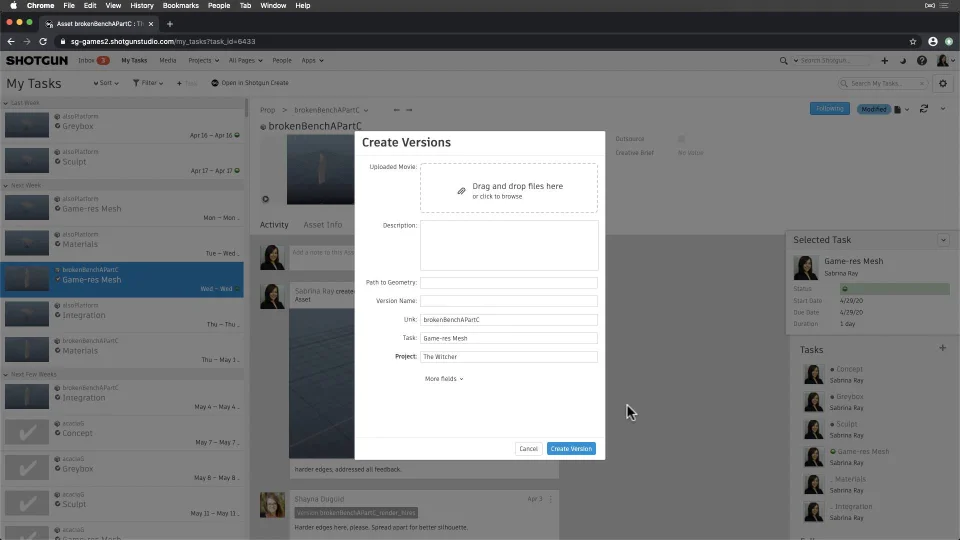The height and width of the screenshot is (540, 960).
Task: Switch to the Activity tab
Action: coord(274,225)
